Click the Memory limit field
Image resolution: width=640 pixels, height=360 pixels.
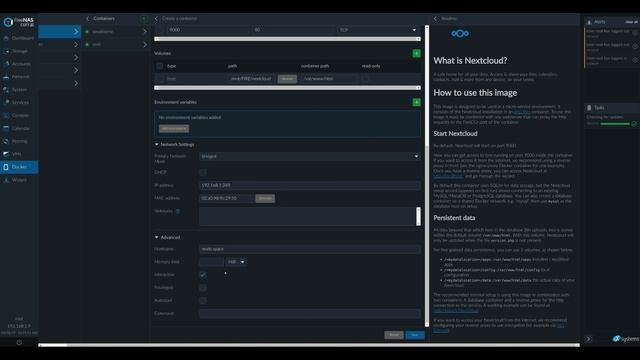(x=211, y=262)
